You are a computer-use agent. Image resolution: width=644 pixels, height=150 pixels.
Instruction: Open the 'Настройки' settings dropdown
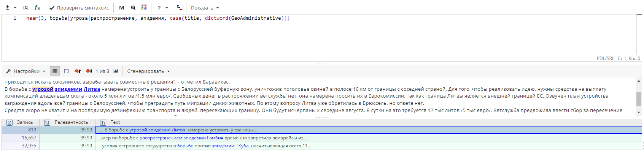(26, 71)
